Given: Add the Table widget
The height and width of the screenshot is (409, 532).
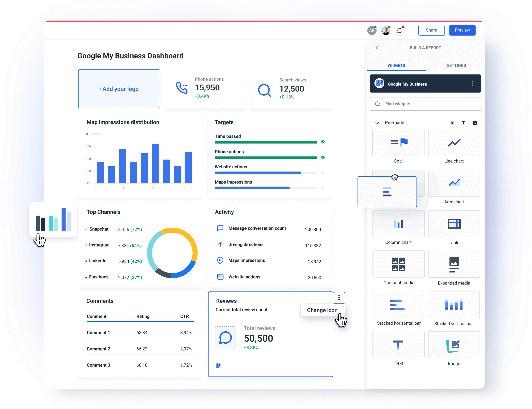Looking at the screenshot, I should [x=454, y=224].
